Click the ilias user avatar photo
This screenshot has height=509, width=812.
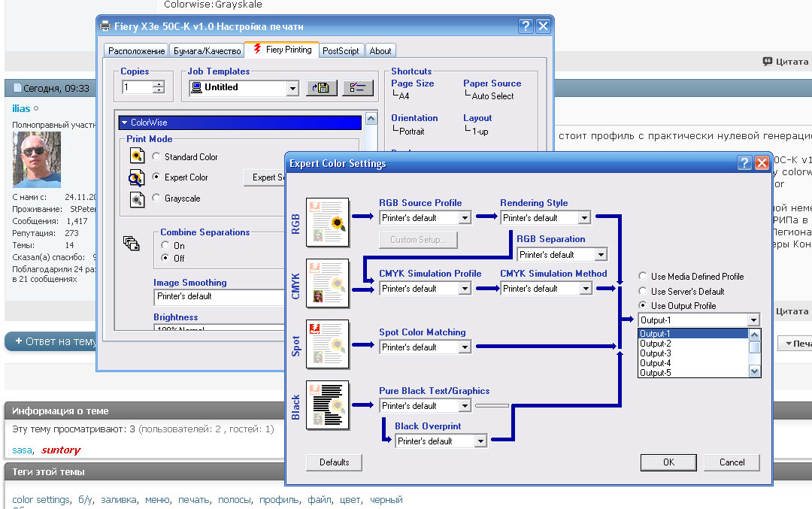coord(37,159)
